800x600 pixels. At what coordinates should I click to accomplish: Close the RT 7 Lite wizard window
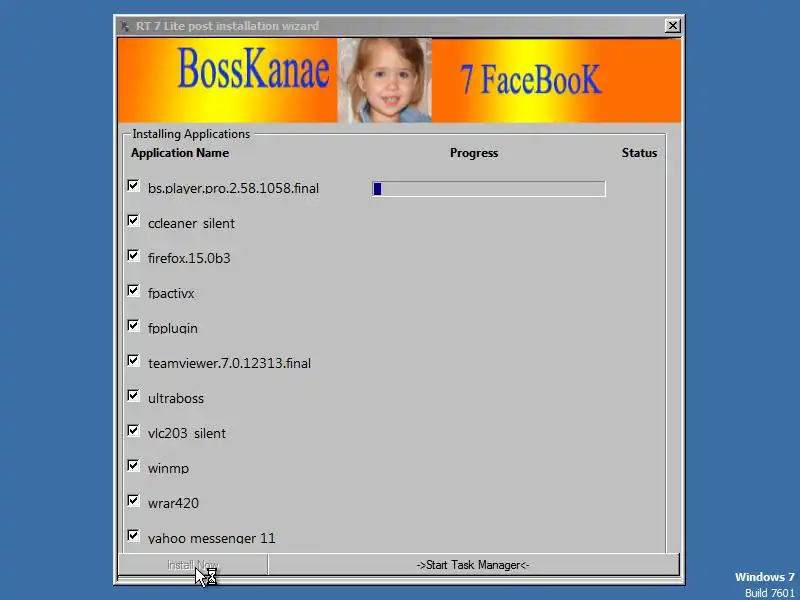click(672, 26)
